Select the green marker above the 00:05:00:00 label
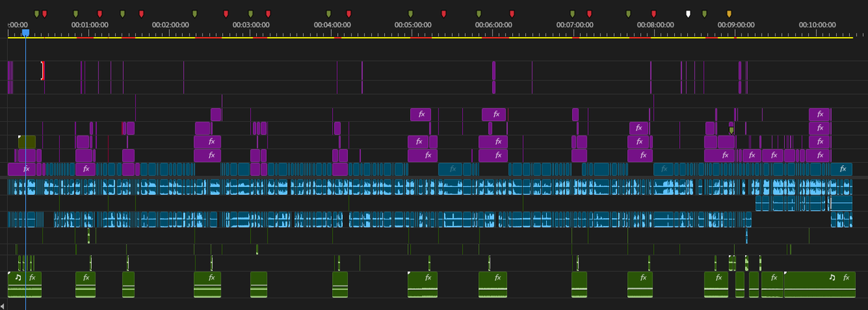Screen dimensions: 868x310 click(x=411, y=13)
